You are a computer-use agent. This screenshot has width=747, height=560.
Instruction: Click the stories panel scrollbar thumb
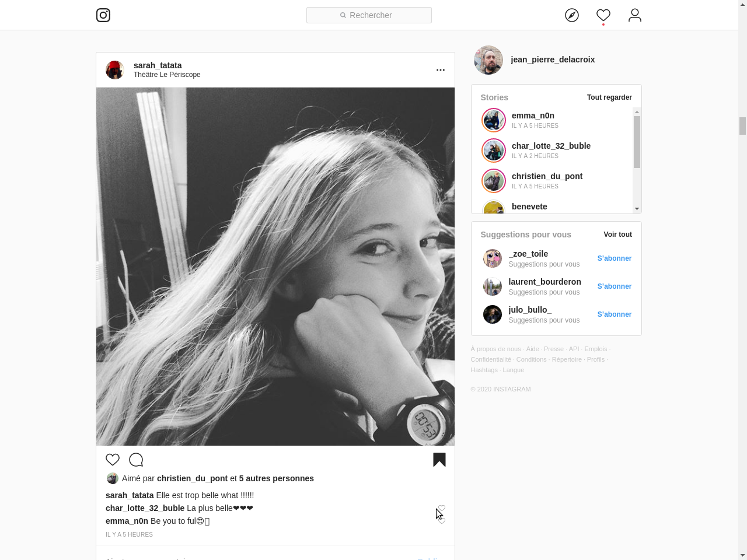coord(637,142)
